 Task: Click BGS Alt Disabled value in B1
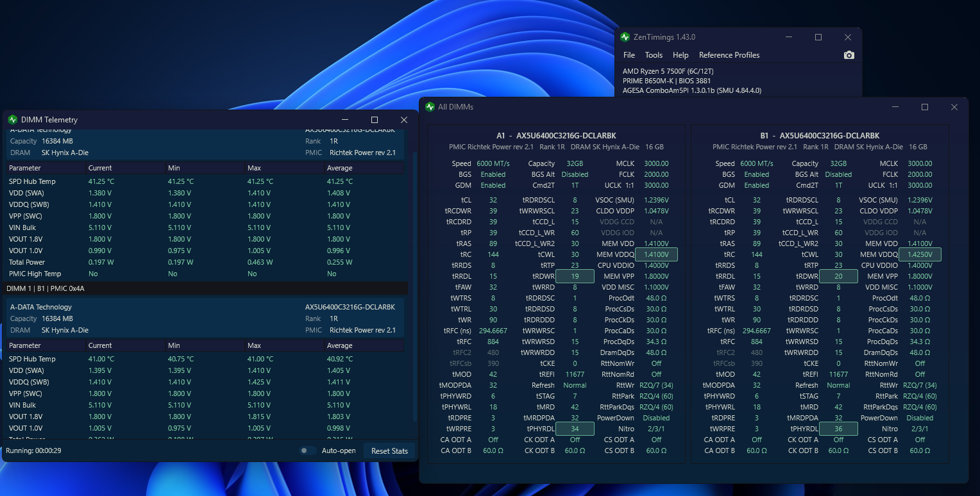838,174
